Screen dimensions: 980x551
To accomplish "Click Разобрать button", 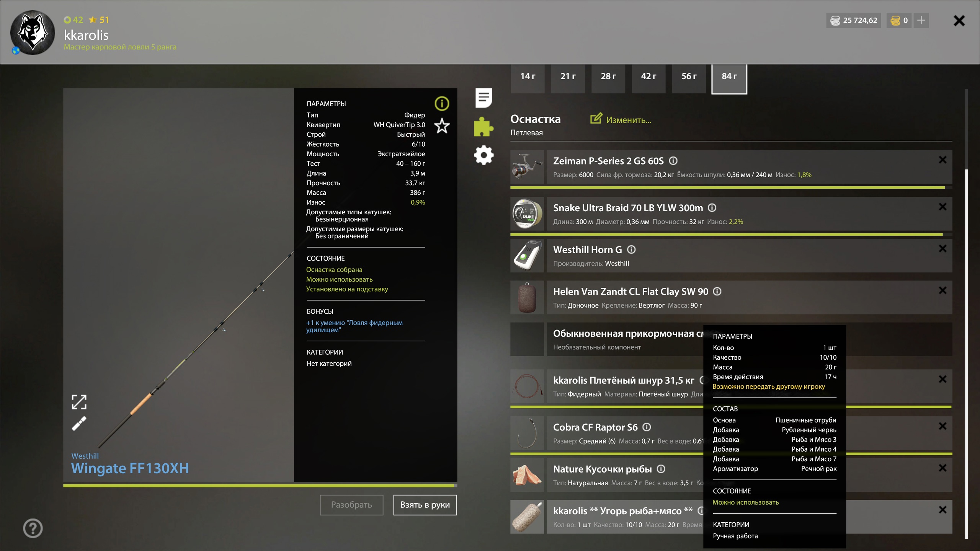I will (x=351, y=505).
